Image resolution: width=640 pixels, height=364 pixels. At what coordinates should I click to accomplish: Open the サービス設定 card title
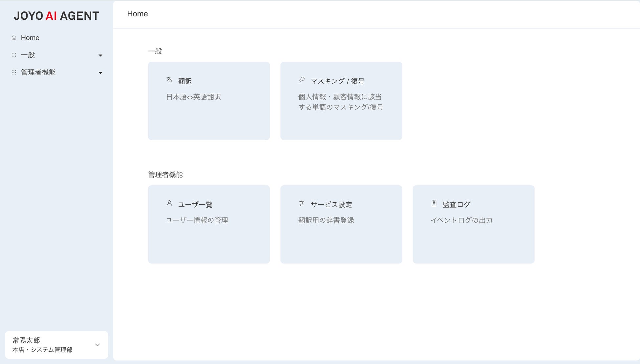(x=331, y=205)
